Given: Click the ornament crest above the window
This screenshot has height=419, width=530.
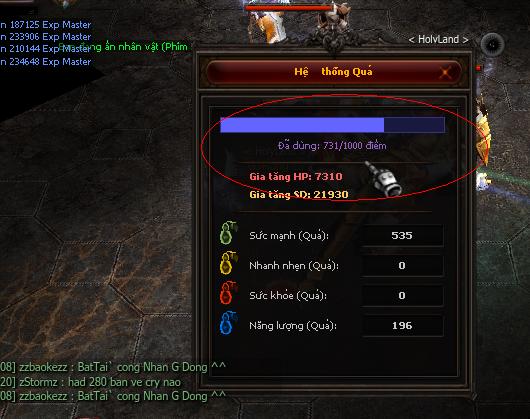Looking at the screenshot, I should (x=334, y=42).
